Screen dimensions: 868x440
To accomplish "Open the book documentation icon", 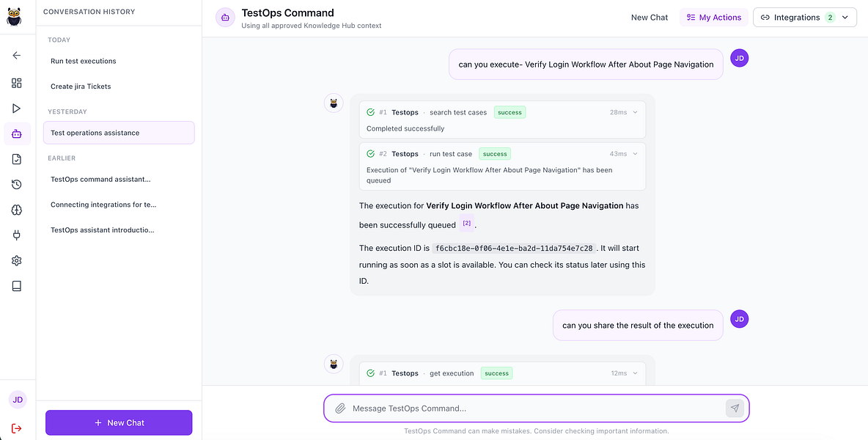I will pos(17,286).
